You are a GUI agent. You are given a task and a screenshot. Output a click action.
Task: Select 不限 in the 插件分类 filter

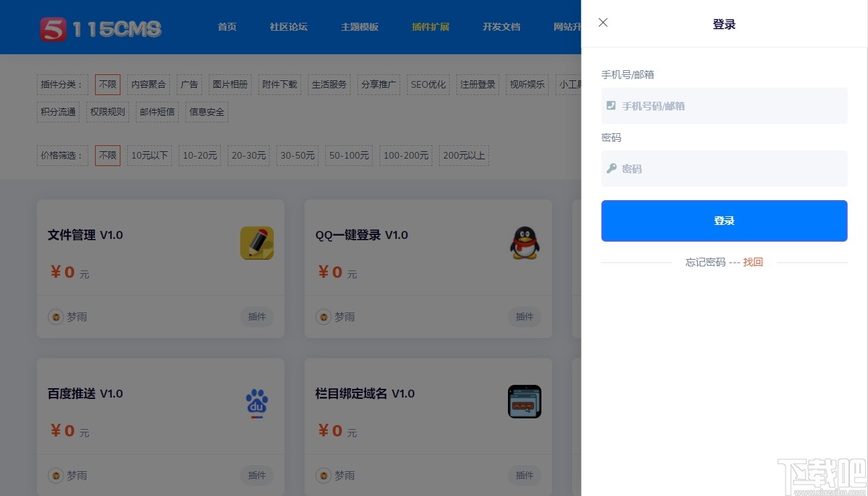point(108,84)
